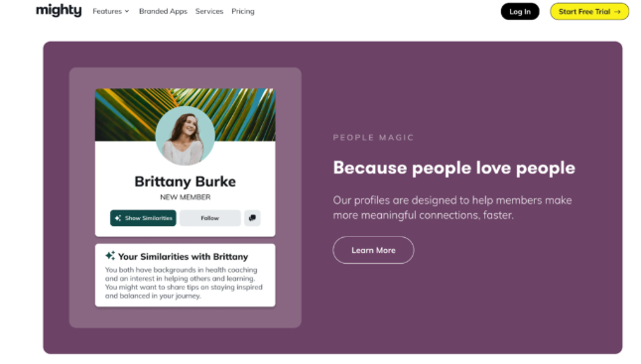Click the Show Similarities button
641x364 pixels.
143,218
